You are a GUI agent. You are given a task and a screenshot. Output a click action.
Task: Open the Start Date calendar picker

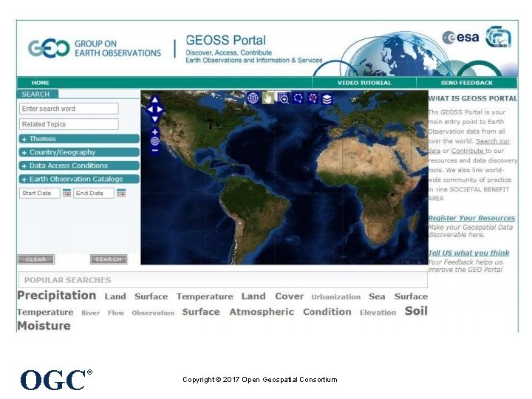pyautogui.click(x=66, y=193)
